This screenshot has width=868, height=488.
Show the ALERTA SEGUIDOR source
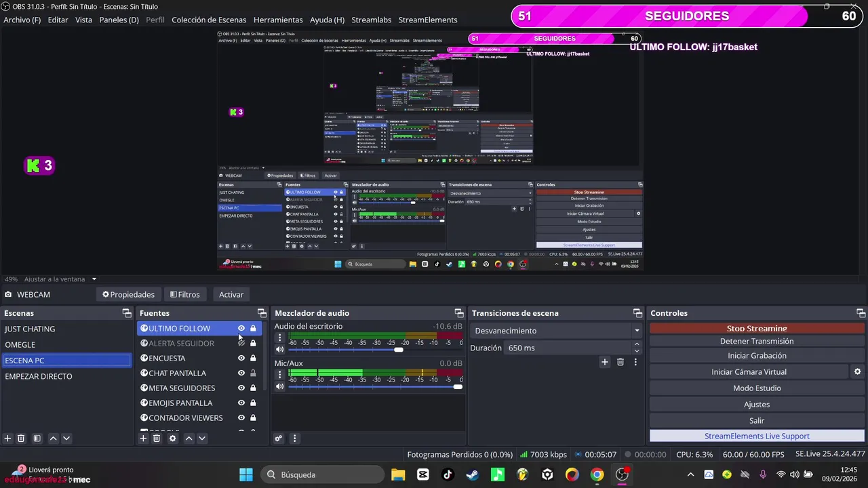tap(241, 343)
